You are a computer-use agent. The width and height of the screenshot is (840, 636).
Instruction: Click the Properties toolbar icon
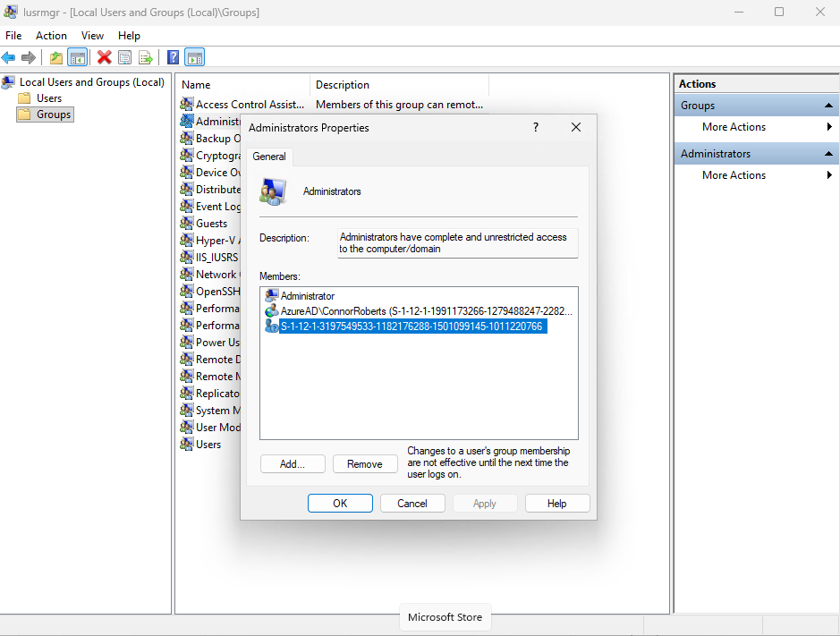click(x=124, y=58)
